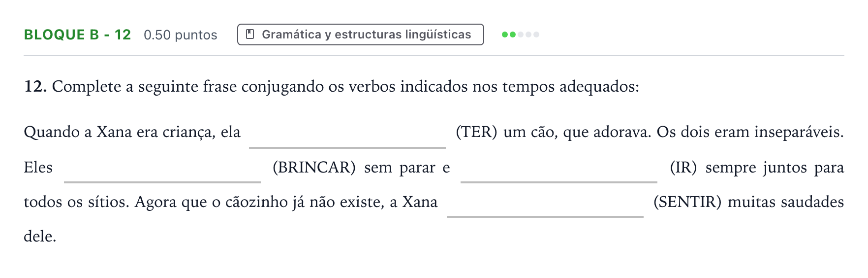Click the (TER) verb hint
Screen dimensions: 868x278
pos(476,132)
